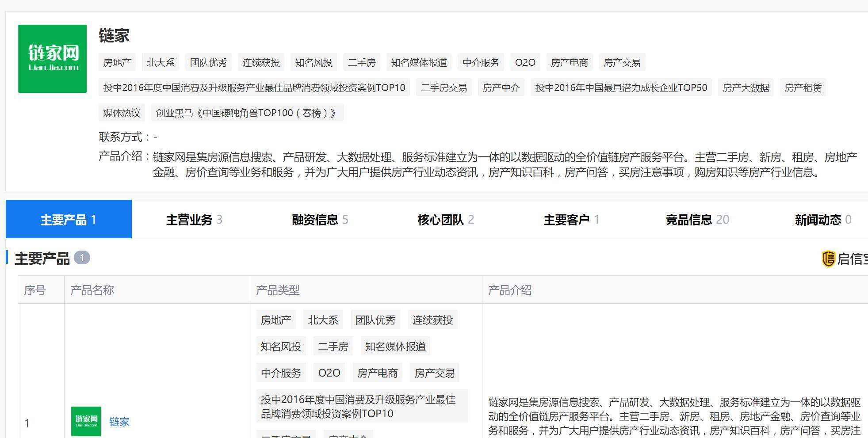Click the small 链家网 logo in product row
Viewport: 868px width, 438px height.
pos(86,421)
